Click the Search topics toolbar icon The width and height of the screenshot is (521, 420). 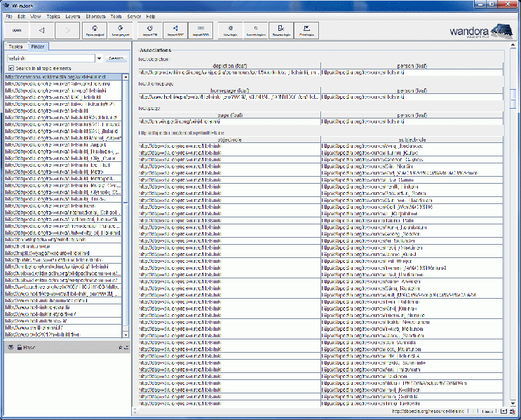[255, 30]
